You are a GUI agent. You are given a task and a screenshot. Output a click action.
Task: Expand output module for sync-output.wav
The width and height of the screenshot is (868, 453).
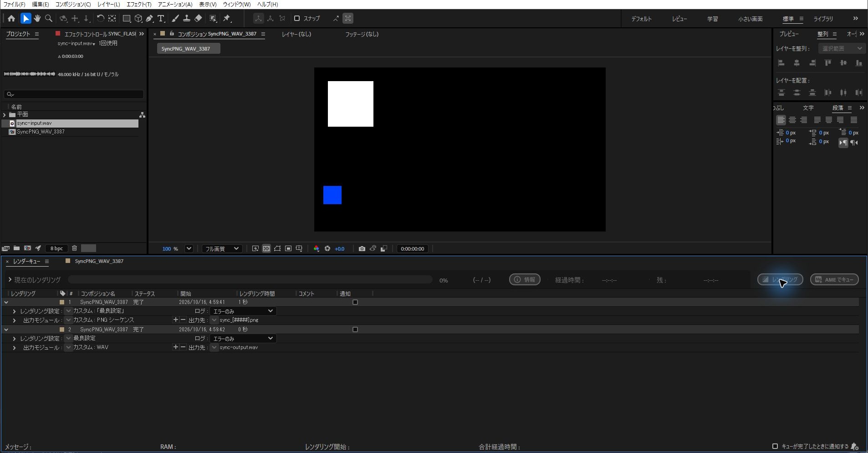pos(14,348)
